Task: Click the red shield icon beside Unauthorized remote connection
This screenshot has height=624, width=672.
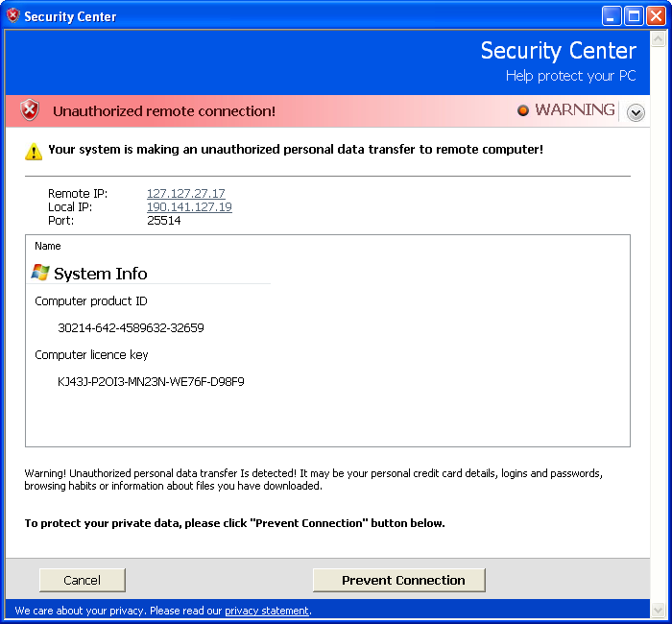Action: tap(31, 110)
